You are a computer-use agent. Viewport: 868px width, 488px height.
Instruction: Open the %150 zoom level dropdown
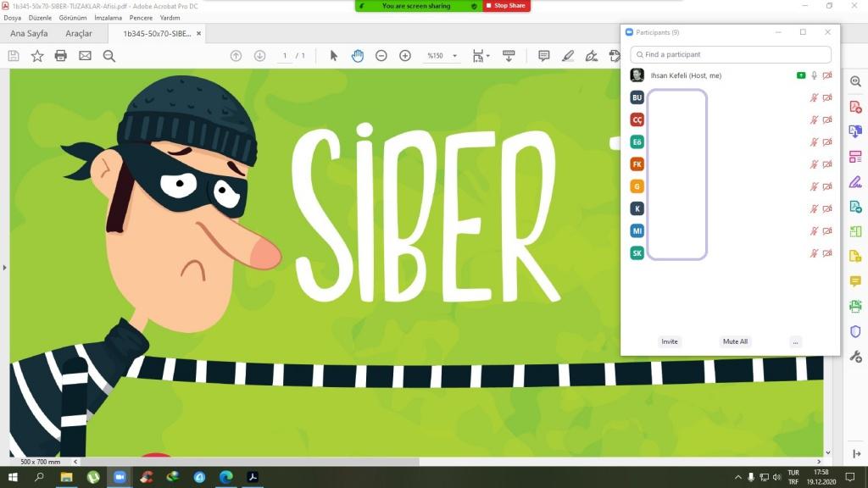point(455,56)
